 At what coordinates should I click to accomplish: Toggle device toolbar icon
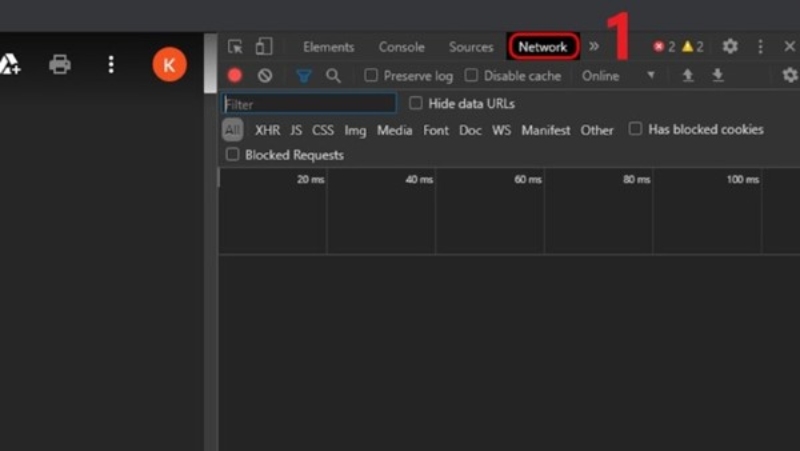click(264, 47)
